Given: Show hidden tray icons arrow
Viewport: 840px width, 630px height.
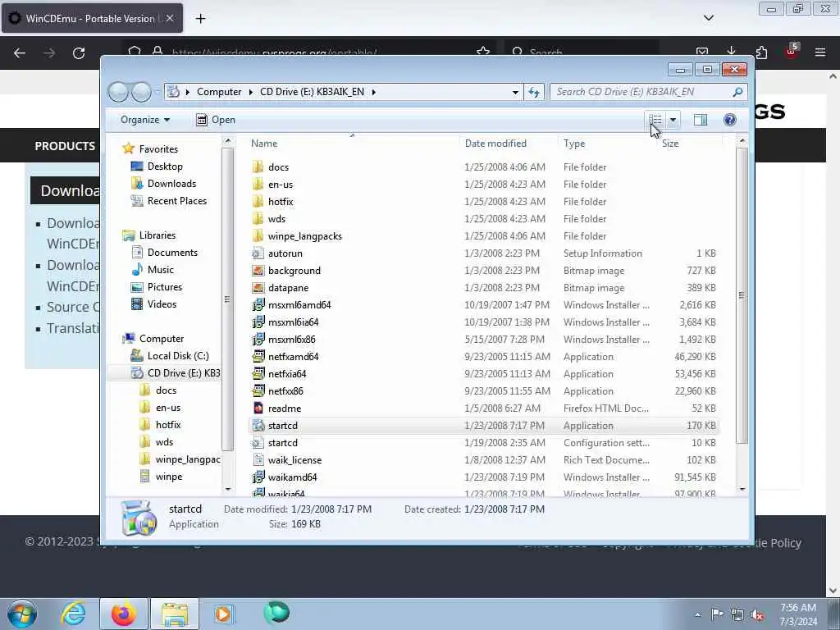Looking at the screenshot, I should tap(697, 615).
